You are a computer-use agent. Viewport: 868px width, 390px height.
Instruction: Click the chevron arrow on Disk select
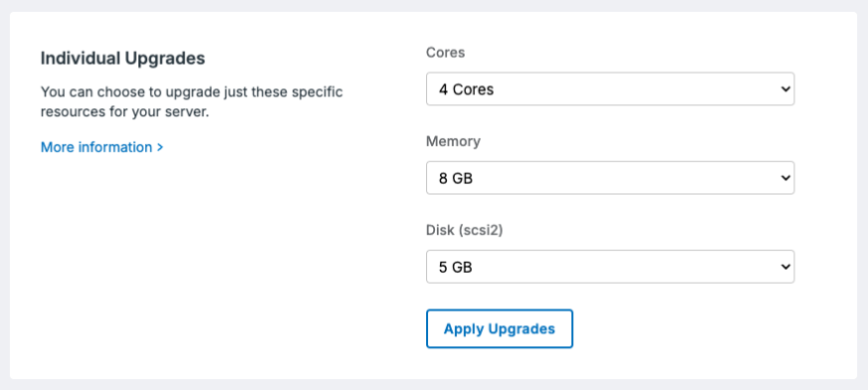784,267
